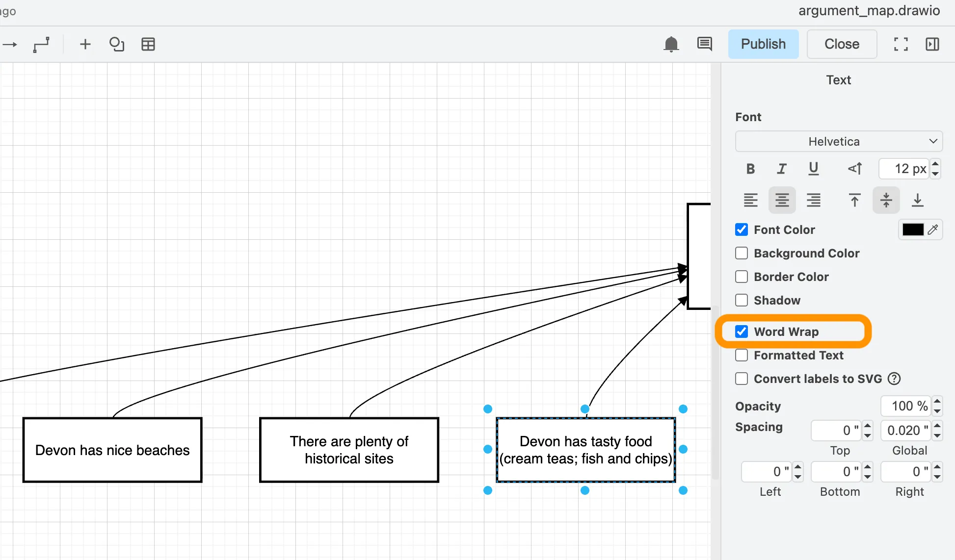955x560 pixels.
Task: Align the text to the left
Action: click(x=750, y=200)
